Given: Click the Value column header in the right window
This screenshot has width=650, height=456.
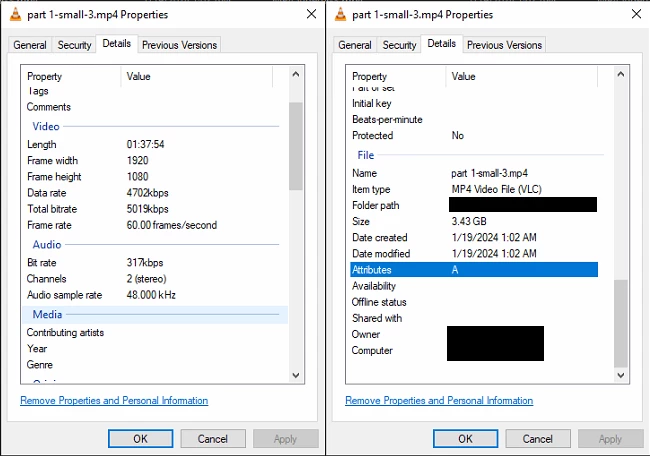Looking at the screenshot, I should click(x=522, y=76).
